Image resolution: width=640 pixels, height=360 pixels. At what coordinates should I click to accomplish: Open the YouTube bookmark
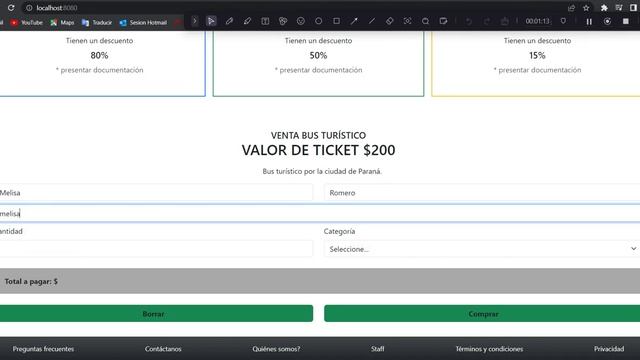[x=27, y=22]
